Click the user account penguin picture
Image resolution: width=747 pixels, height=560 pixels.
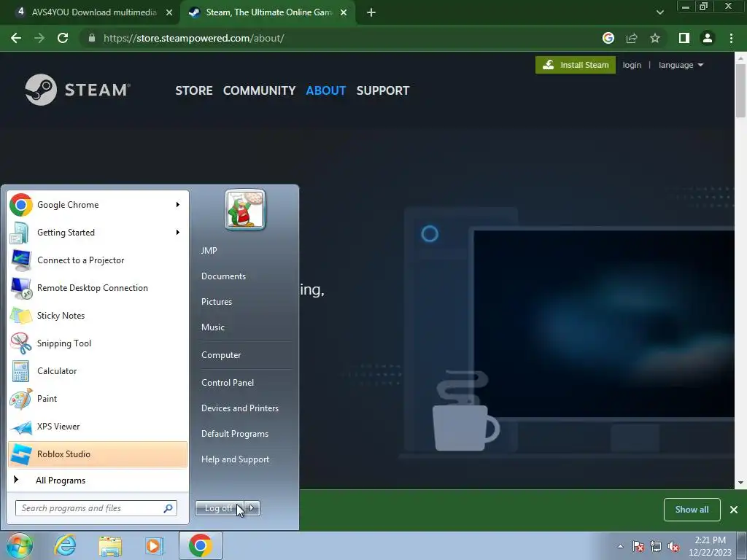(245, 209)
